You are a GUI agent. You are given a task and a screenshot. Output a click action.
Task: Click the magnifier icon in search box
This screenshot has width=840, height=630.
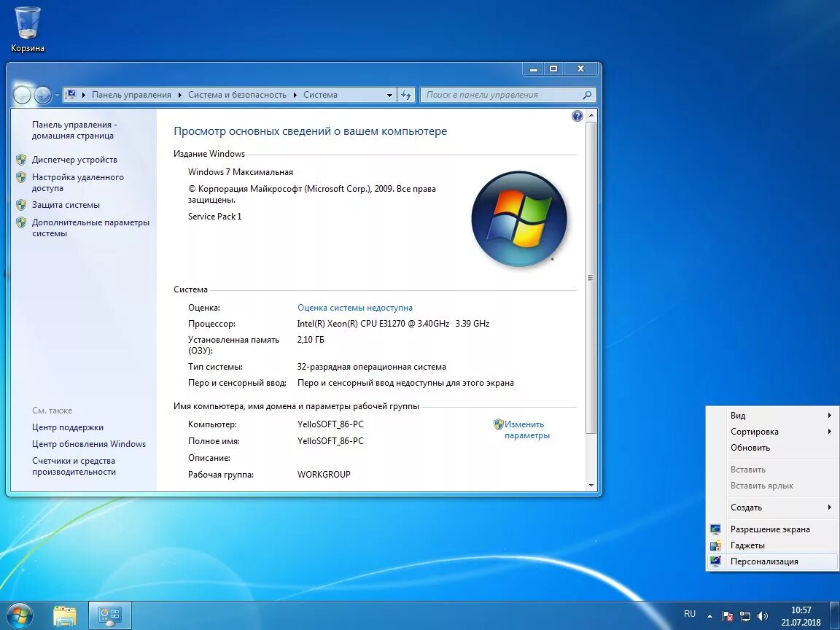(x=587, y=95)
